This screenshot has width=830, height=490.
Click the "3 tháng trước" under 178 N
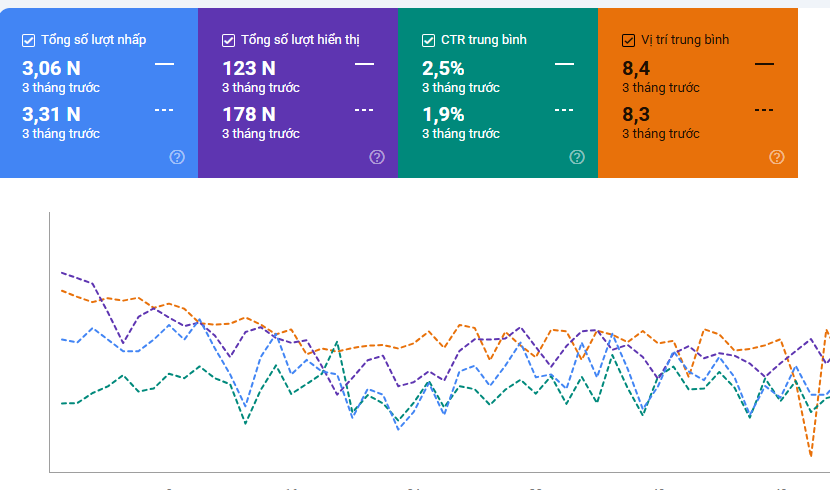tap(261, 134)
